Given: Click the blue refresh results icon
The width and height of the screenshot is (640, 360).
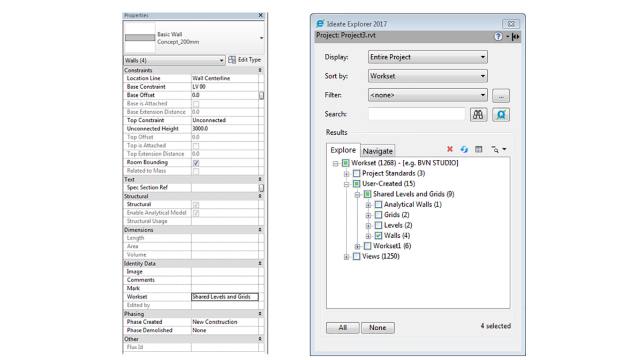Looking at the screenshot, I should tap(464, 149).
